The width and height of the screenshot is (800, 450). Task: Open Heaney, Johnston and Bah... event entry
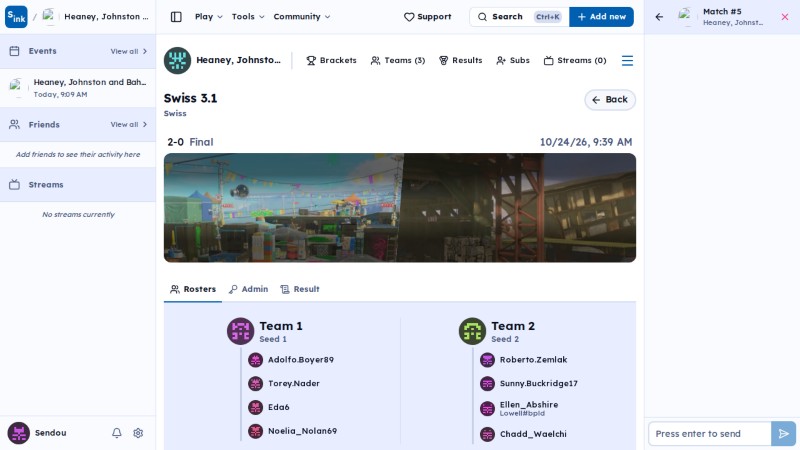78,88
